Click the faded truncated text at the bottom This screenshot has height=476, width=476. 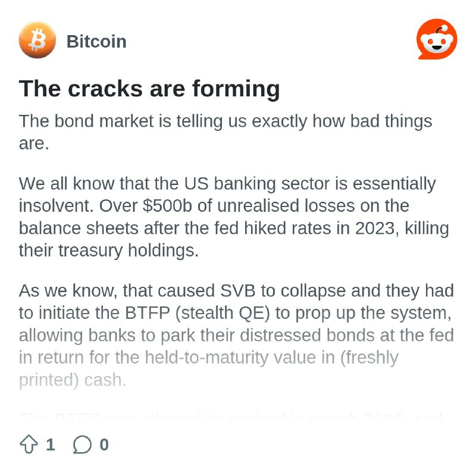tap(231, 416)
